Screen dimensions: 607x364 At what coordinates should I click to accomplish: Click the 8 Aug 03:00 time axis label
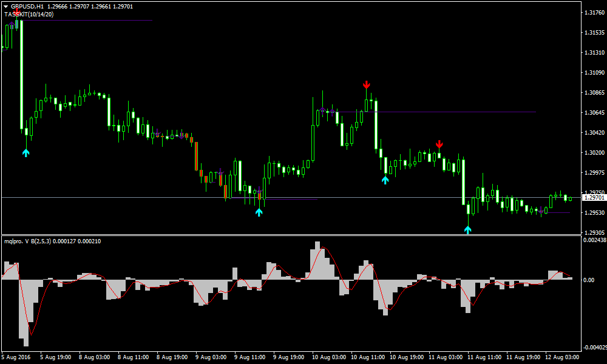[95, 357]
